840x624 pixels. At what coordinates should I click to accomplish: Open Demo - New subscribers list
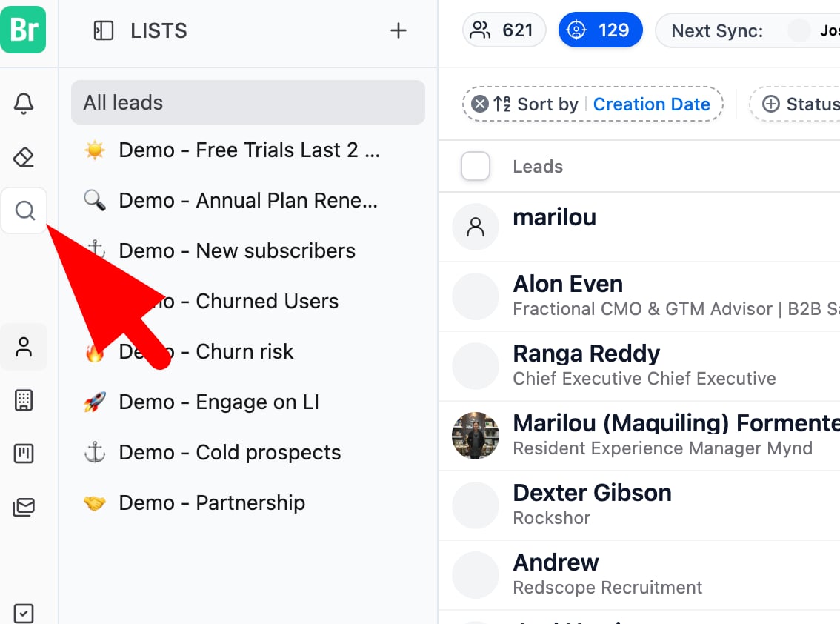[248, 251]
